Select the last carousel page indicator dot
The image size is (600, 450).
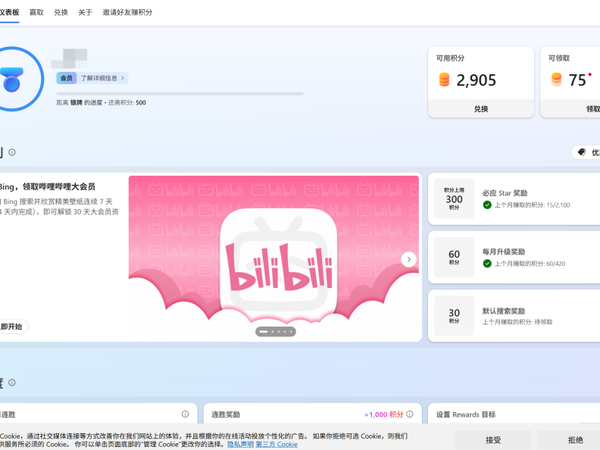[291, 331]
